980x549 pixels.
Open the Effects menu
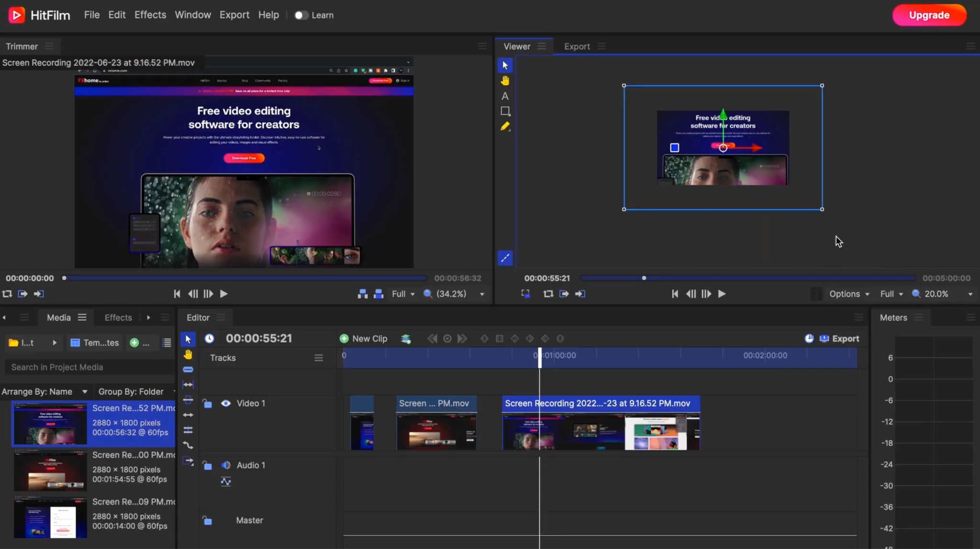pyautogui.click(x=150, y=15)
